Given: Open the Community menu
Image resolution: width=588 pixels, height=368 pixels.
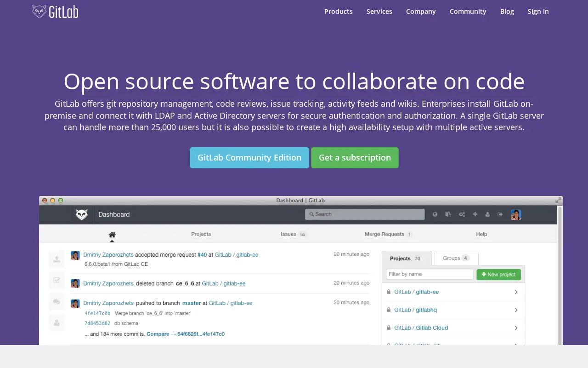Looking at the screenshot, I should (468, 11).
